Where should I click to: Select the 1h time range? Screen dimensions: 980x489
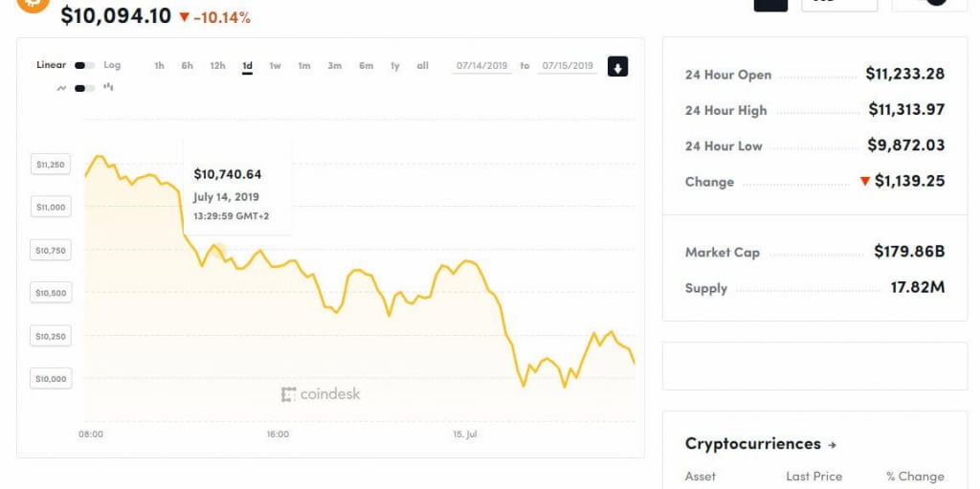point(160,66)
